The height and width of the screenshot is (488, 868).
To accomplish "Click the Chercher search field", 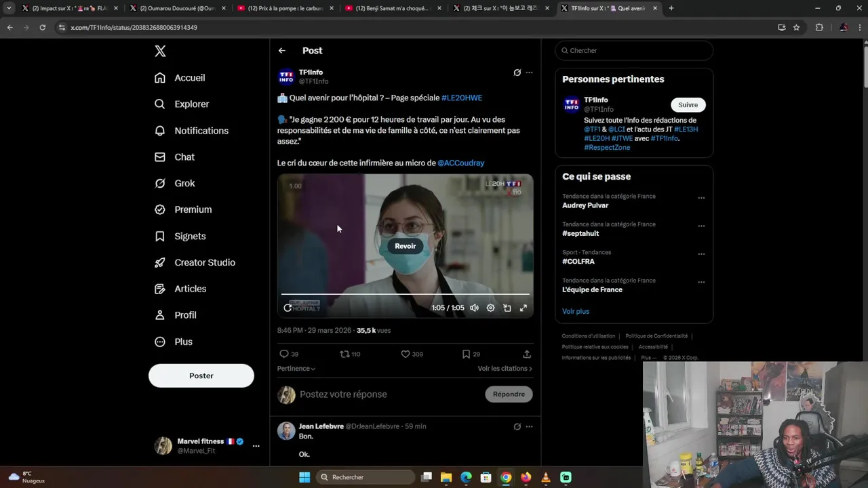I will click(x=634, y=51).
